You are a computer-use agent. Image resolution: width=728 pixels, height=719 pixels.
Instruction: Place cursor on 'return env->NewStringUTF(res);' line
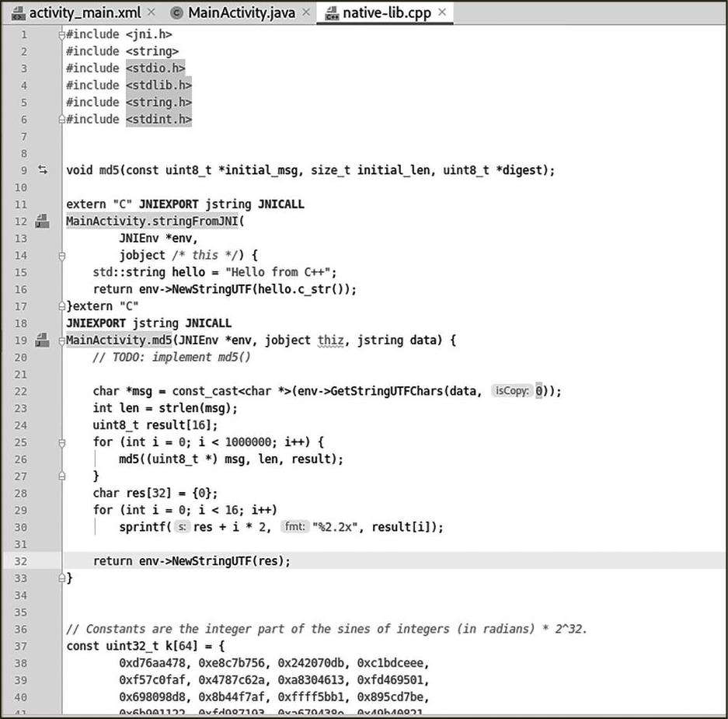pyautogui.click(x=191, y=561)
